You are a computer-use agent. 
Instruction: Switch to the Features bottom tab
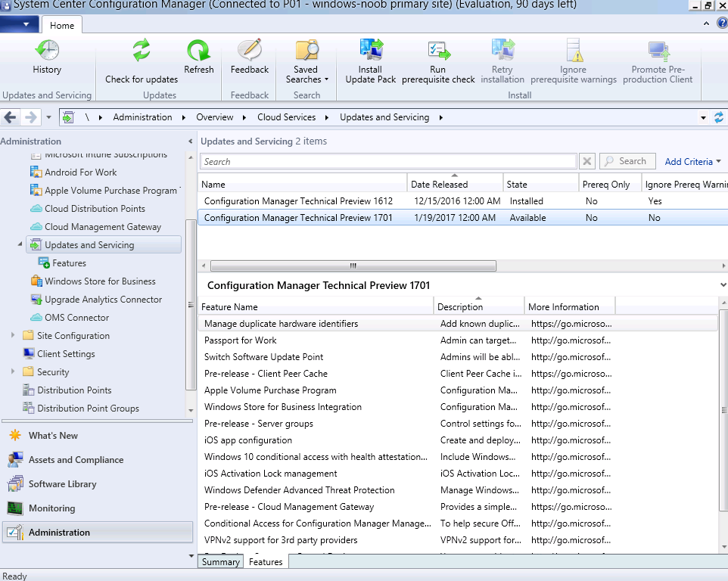click(266, 561)
